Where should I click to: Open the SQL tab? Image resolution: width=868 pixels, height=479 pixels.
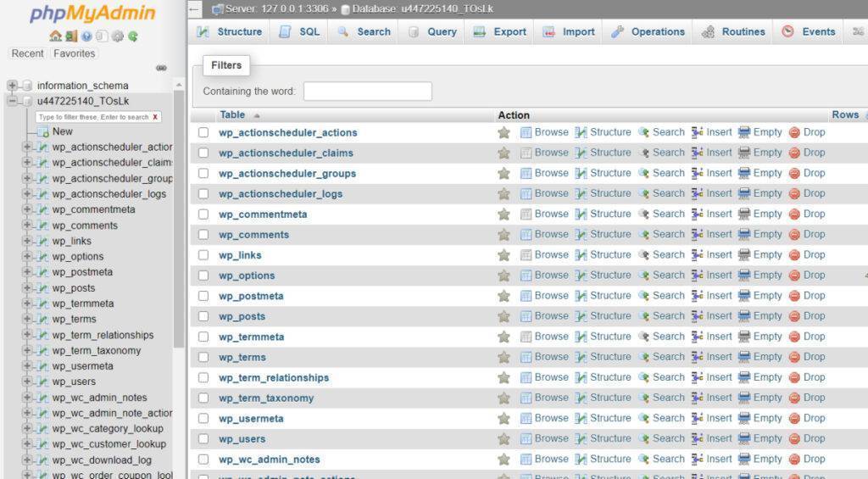pos(299,32)
